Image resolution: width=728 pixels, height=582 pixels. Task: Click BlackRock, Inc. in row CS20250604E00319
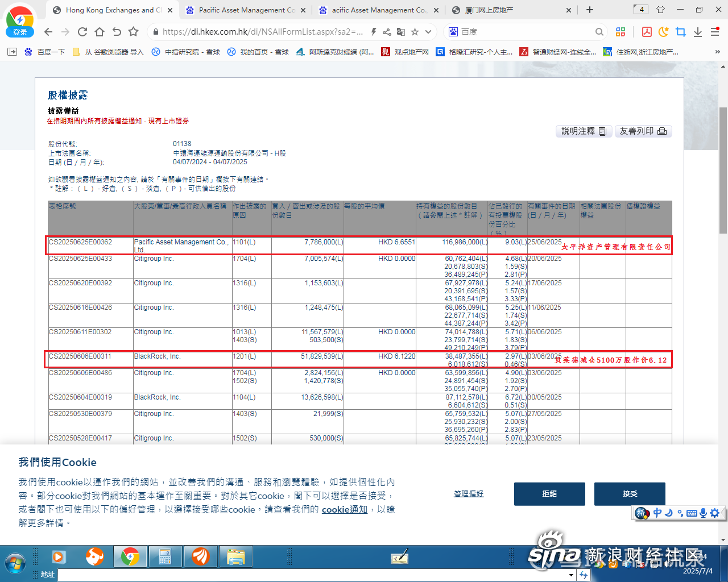(157, 397)
